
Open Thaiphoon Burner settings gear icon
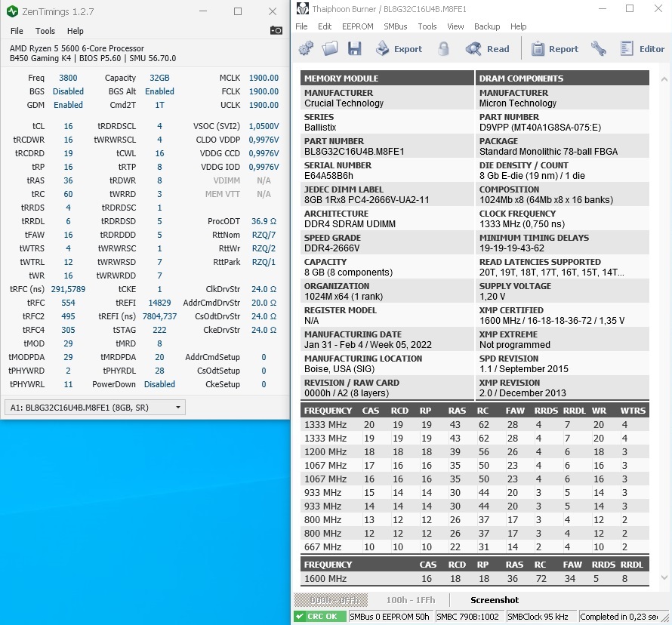tap(306, 48)
